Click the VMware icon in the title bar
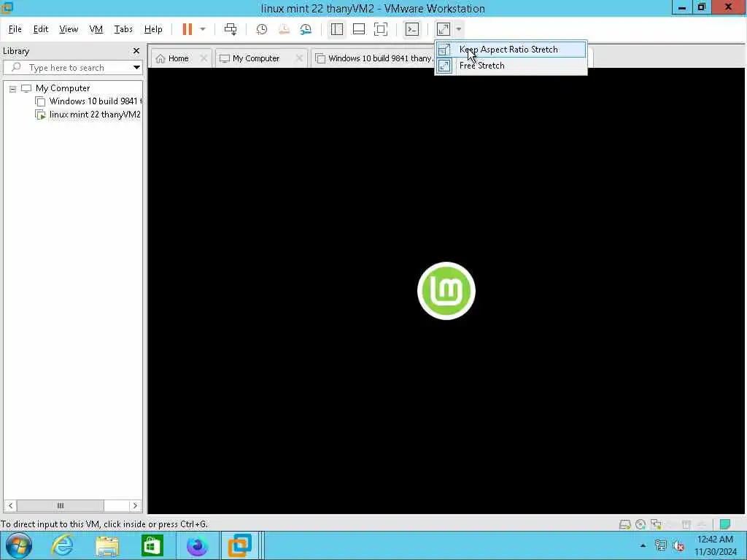Image resolution: width=747 pixels, height=560 pixels. point(7,7)
